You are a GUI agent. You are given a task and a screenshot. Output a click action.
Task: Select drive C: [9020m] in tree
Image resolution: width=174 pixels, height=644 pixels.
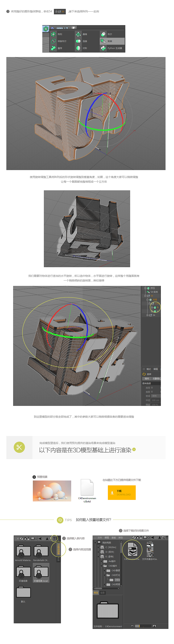click(111, 547)
